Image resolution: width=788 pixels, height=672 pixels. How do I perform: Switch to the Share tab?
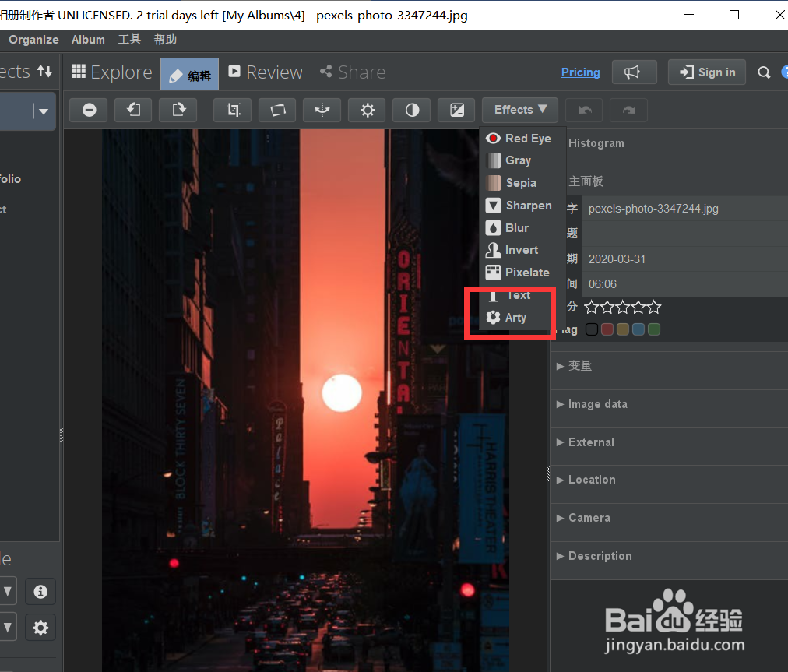pos(353,72)
